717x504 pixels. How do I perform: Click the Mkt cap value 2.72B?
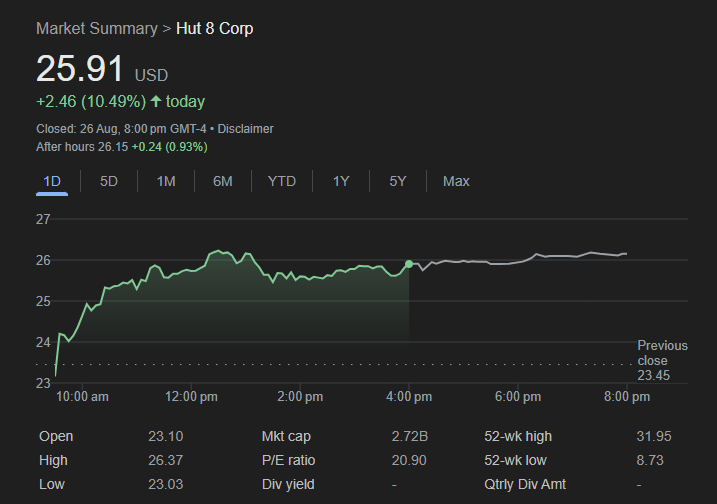pyautogui.click(x=409, y=436)
